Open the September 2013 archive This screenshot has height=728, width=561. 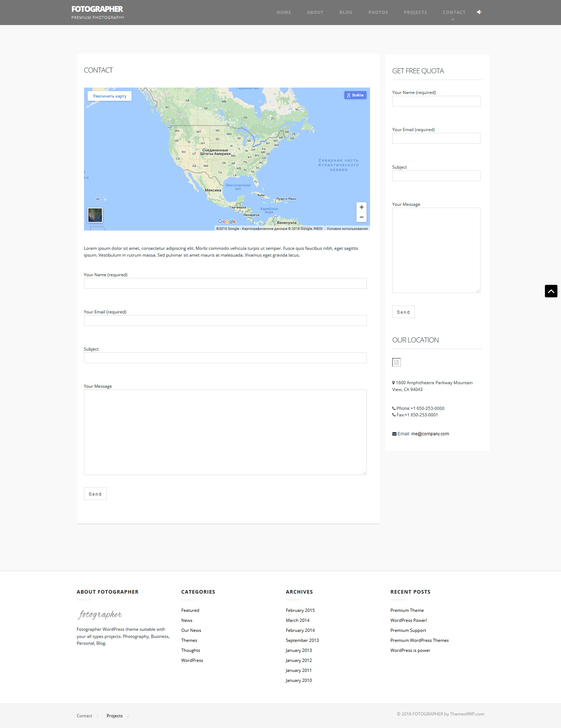[302, 640]
